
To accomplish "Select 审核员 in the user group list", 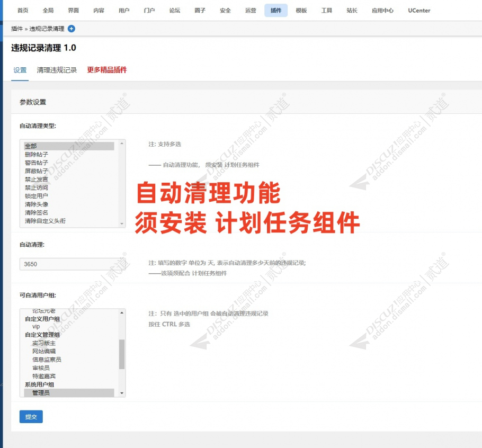I will tap(69, 368).
